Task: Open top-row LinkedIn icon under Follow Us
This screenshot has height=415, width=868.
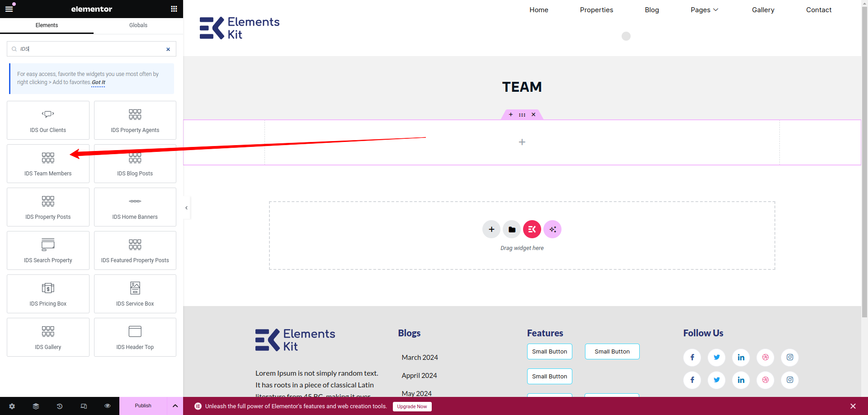Action: (741, 358)
